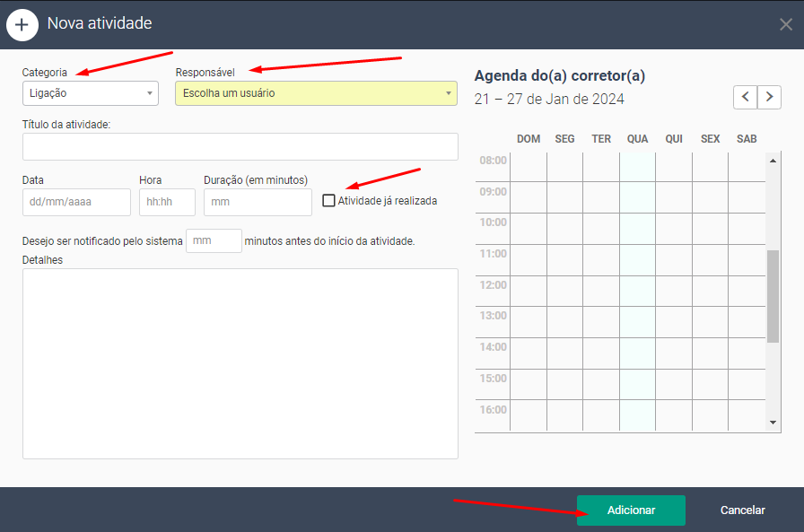
Task: Click the Cancelar button
Action: pyautogui.click(x=742, y=510)
